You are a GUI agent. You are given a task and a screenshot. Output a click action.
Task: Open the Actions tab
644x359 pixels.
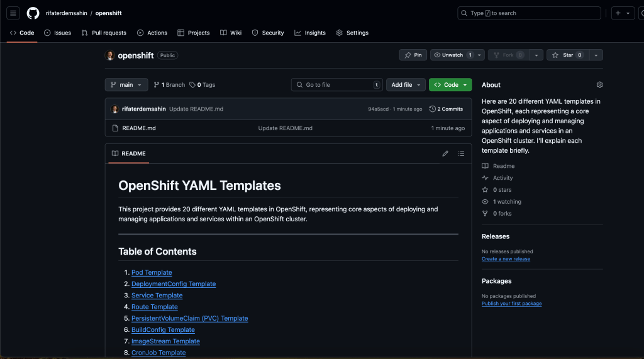point(152,33)
